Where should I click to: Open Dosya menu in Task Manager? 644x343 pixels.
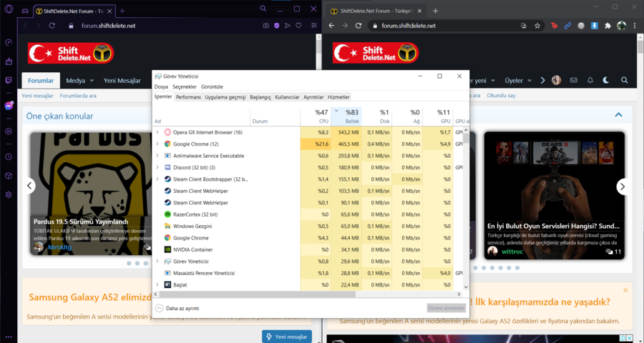(161, 86)
